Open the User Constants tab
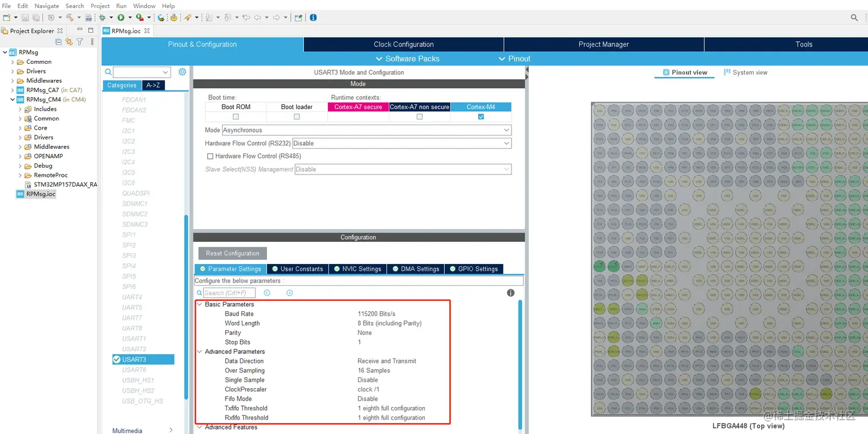868x434 pixels. 297,269
